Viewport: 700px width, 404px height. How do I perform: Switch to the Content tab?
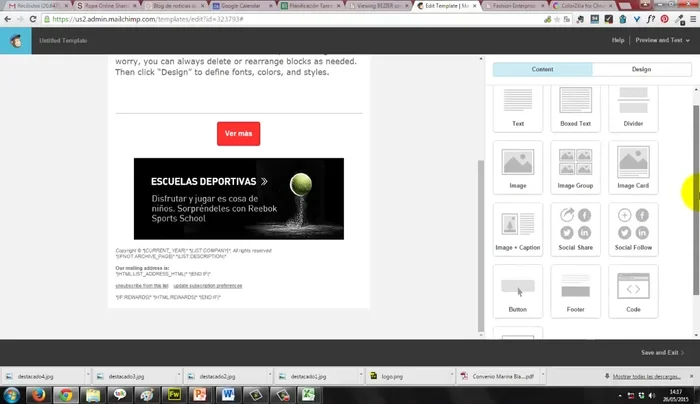tap(542, 69)
